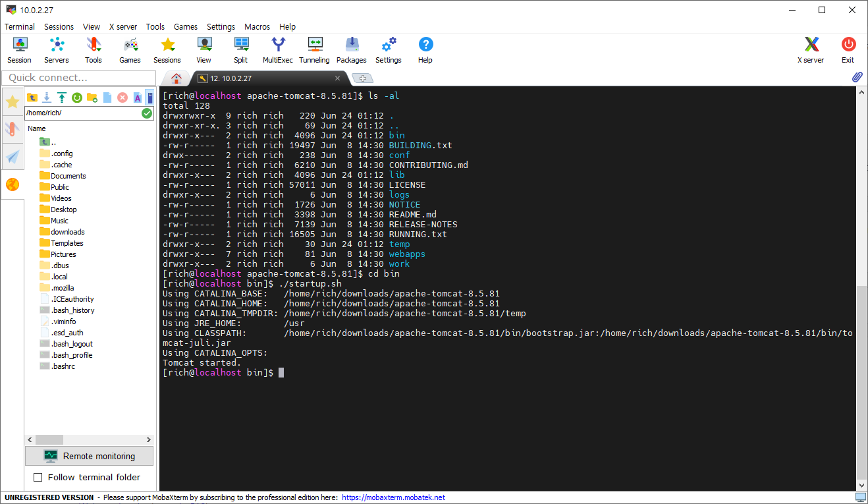This screenshot has height=504, width=868.
Task: Click the terminal vertical scrollbar thumb
Action: (x=861, y=383)
